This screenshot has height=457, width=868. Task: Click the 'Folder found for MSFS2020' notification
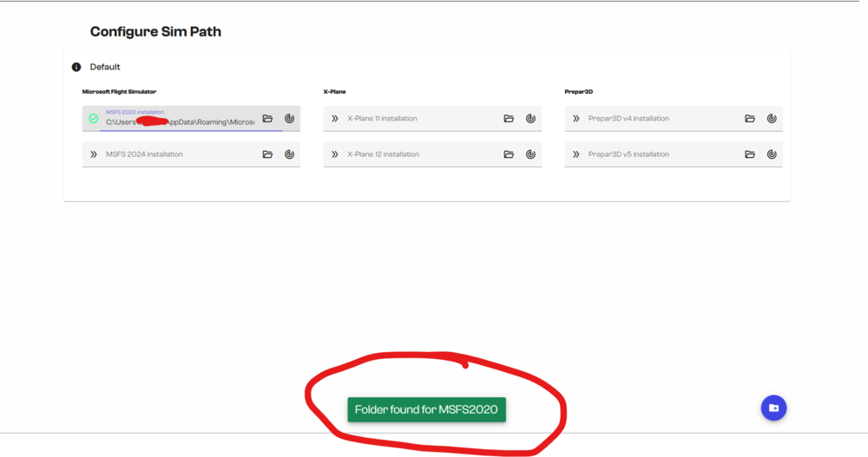(x=426, y=409)
